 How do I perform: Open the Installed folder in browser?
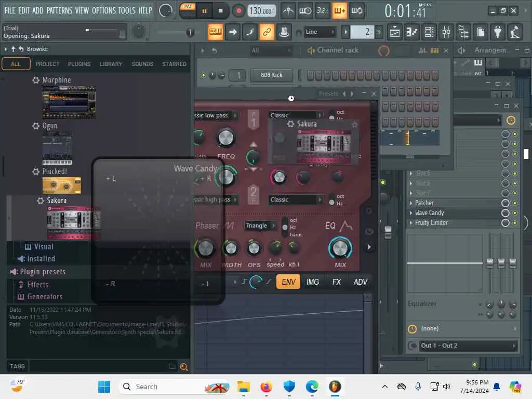(x=41, y=259)
